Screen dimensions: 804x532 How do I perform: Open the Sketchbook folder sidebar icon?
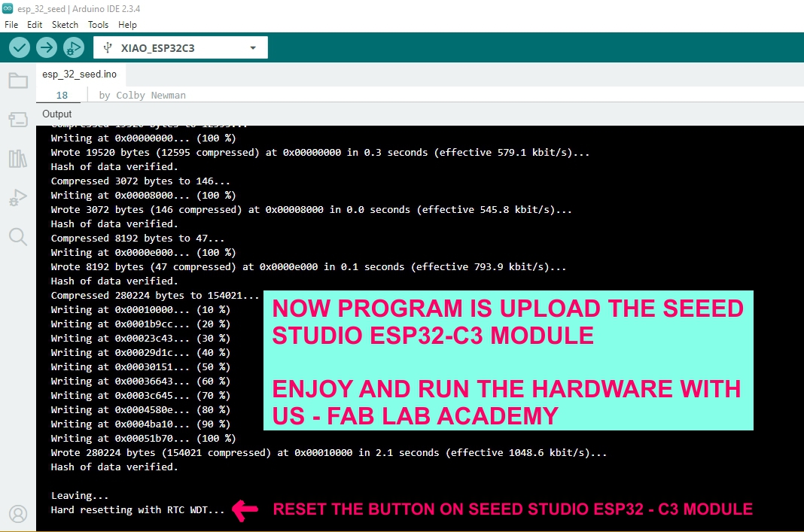click(18, 81)
